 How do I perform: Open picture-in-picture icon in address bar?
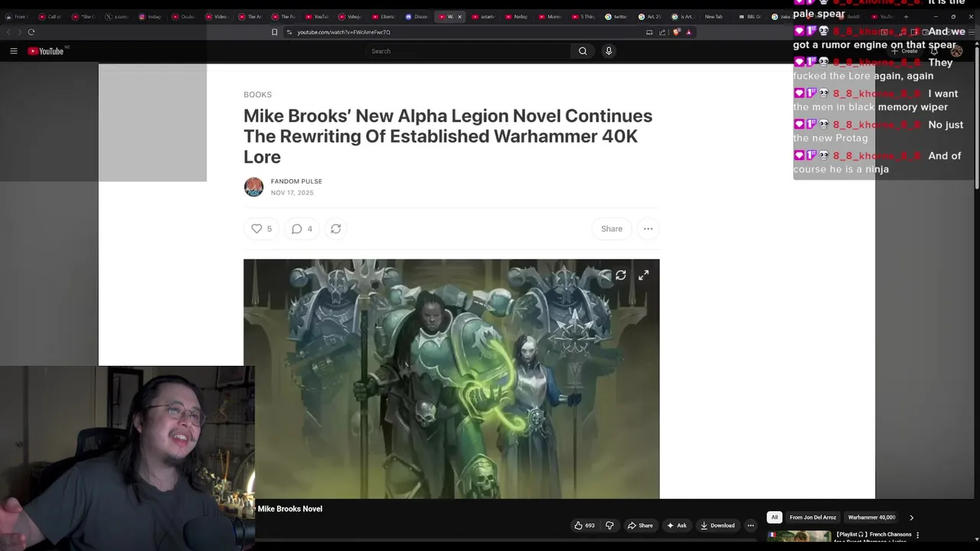pos(649,32)
